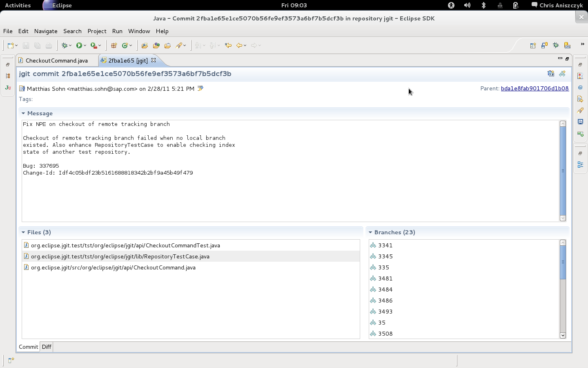
Task: Open the Progress view icon in right trim
Action: click(x=580, y=134)
